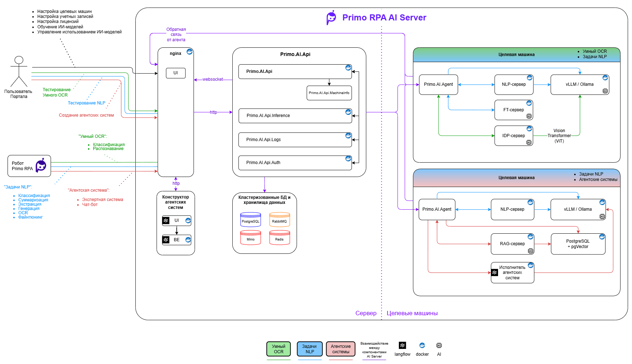Viewport: 632px width, 364px height.
Task: Click docker icon on the constructor UI box
Action: click(x=188, y=220)
